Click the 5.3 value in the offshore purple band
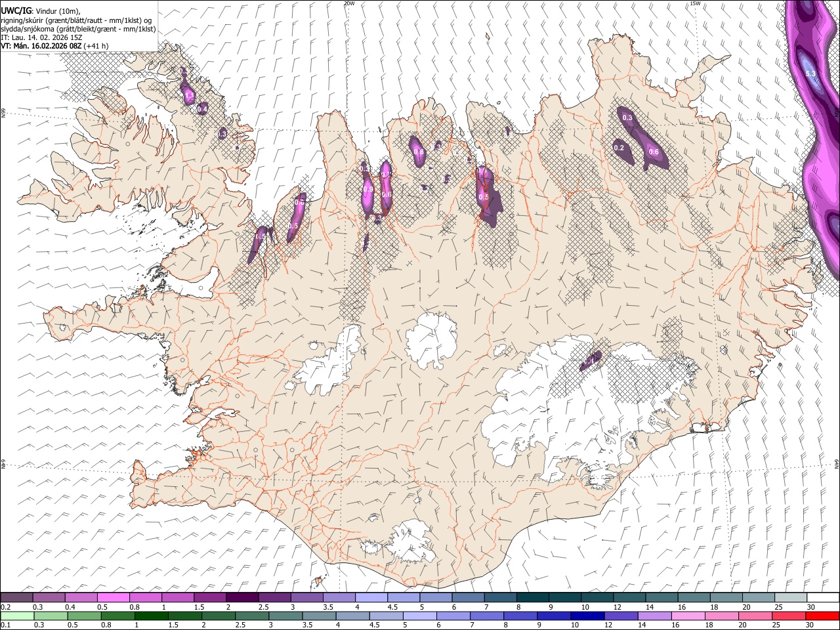This screenshot has width=840, height=630. (x=810, y=73)
